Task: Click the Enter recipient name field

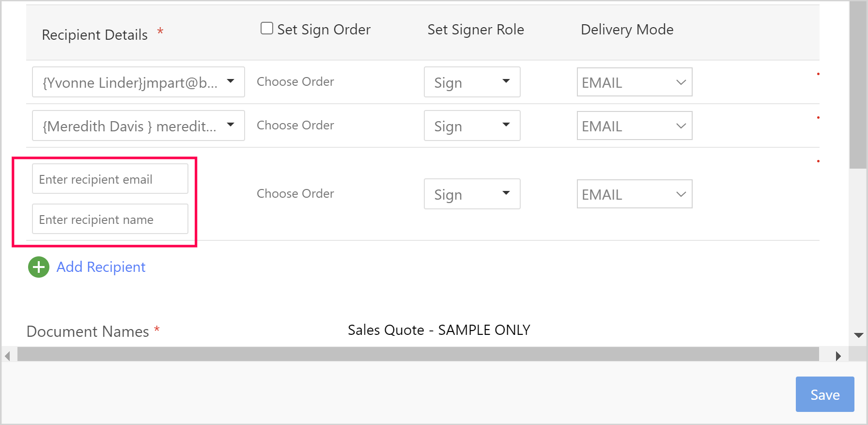Action: [110, 219]
